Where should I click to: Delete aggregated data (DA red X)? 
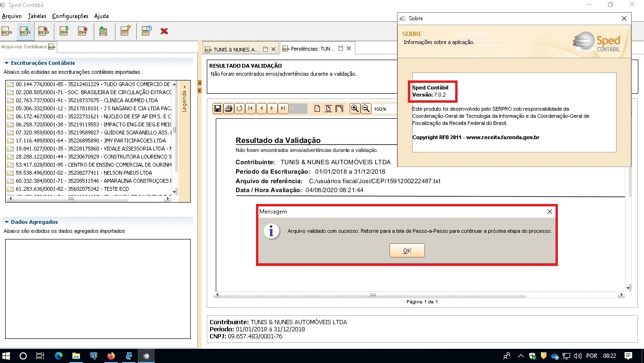click(83, 31)
